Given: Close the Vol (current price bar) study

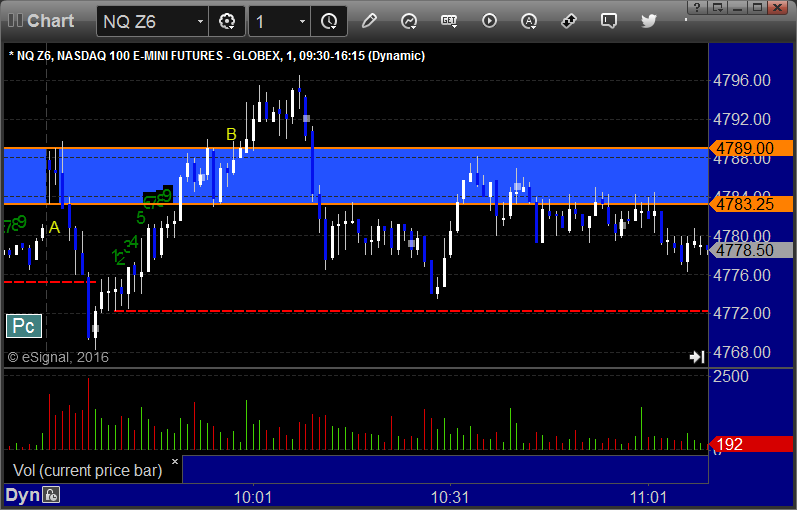Looking at the screenshot, I should pos(175,462).
